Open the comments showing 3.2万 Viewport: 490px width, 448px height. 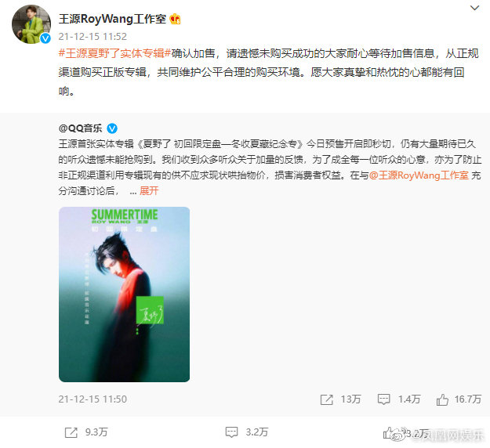(246, 432)
